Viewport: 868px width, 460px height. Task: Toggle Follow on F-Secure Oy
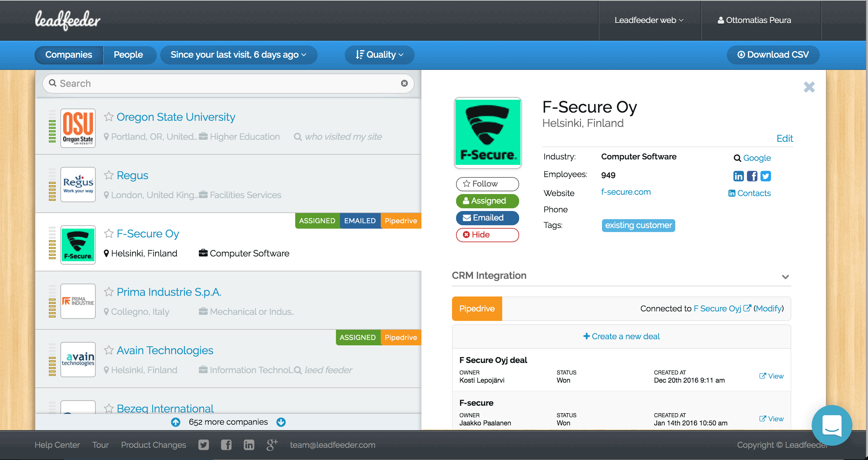click(487, 184)
